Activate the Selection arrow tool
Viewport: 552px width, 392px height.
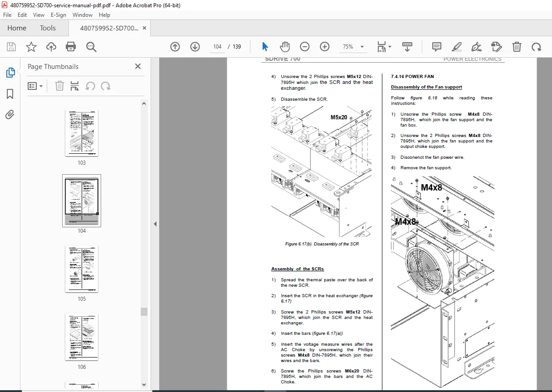[265, 47]
